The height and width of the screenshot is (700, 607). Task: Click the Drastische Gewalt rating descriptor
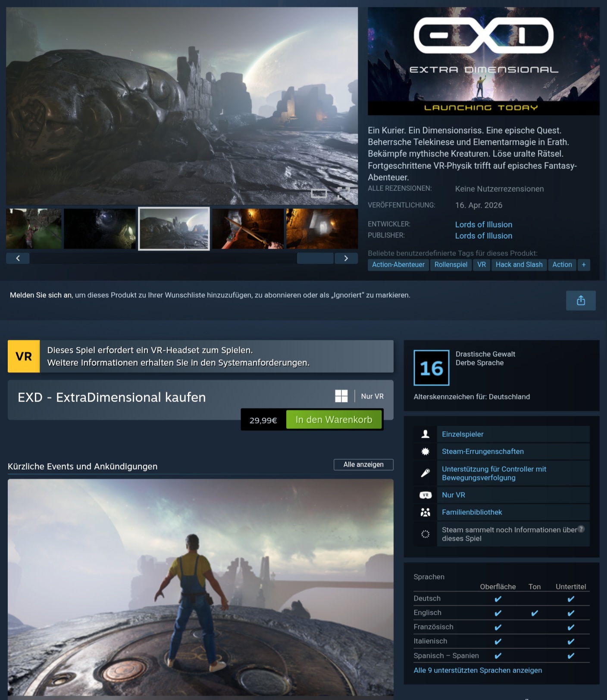(x=485, y=354)
